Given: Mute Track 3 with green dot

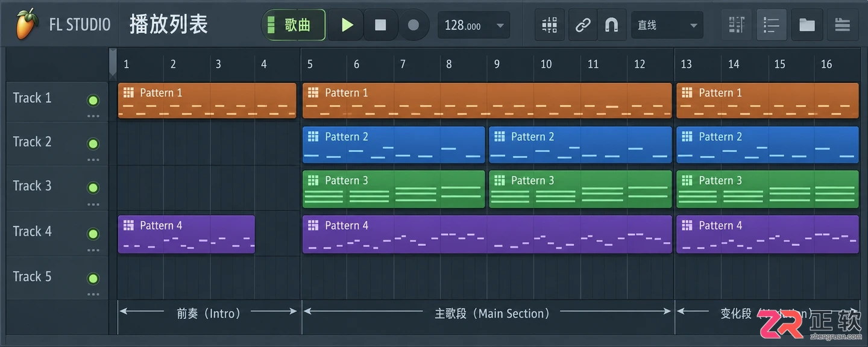Looking at the screenshot, I should tap(93, 188).
